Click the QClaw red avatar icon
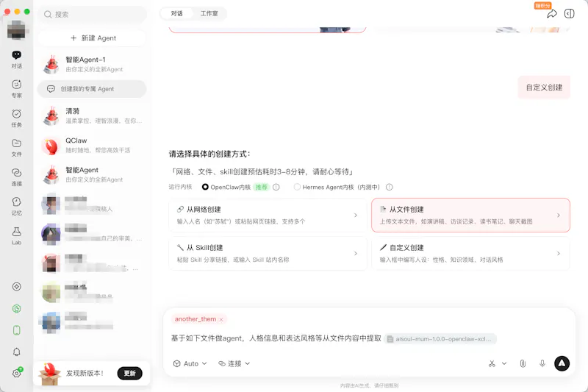 (51, 145)
